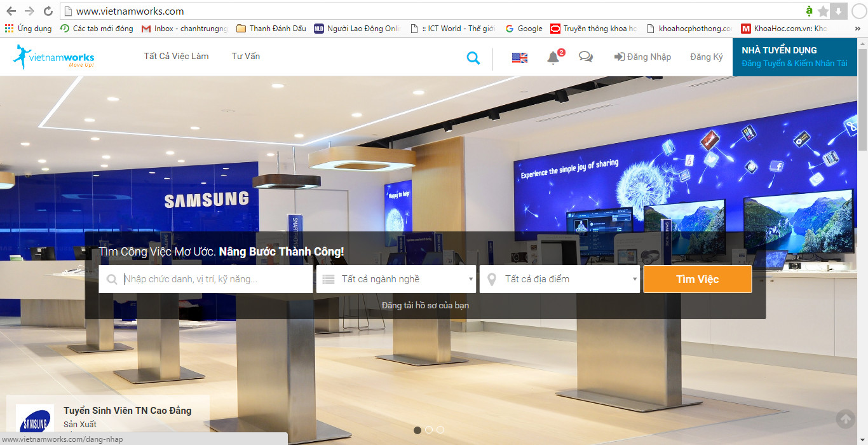Open Nhà Tuyển Dụng employer section
The image size is (868, 445).
[x=794, y=57]
